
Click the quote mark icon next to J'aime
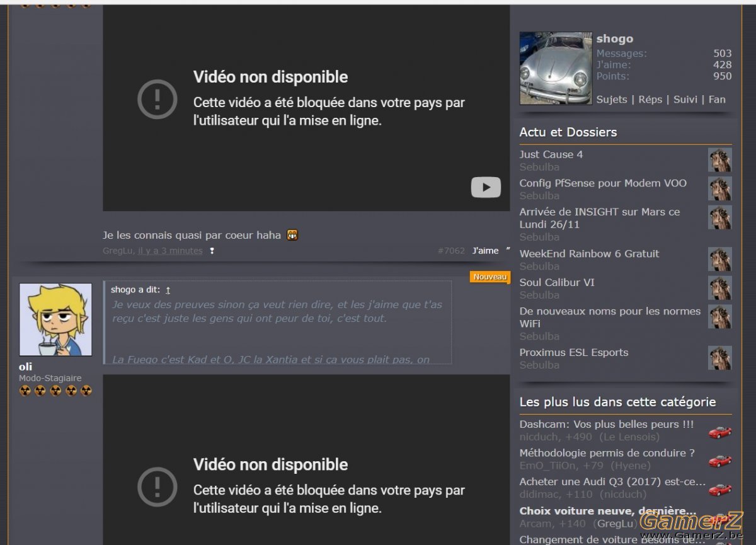pyautogui.click(x=507, y=251)
